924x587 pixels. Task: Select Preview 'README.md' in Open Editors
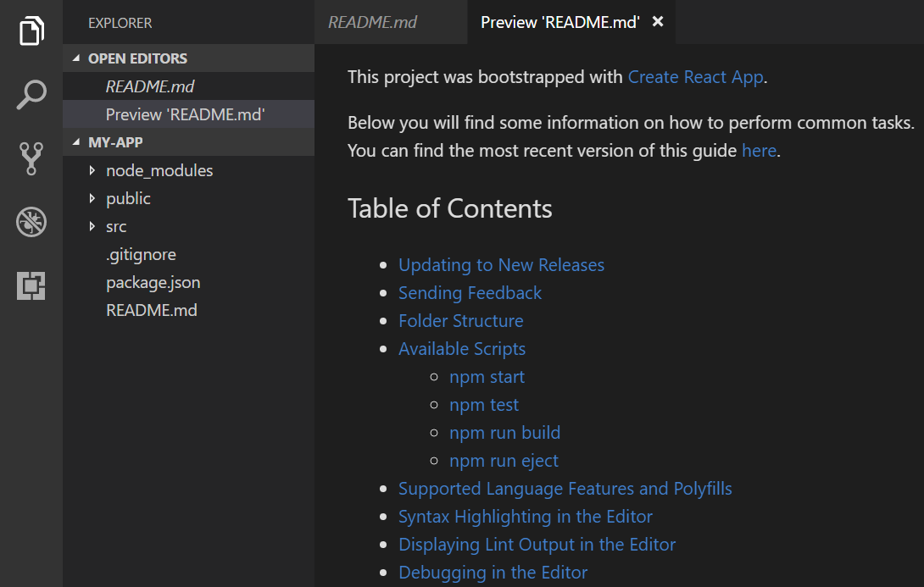188,114
